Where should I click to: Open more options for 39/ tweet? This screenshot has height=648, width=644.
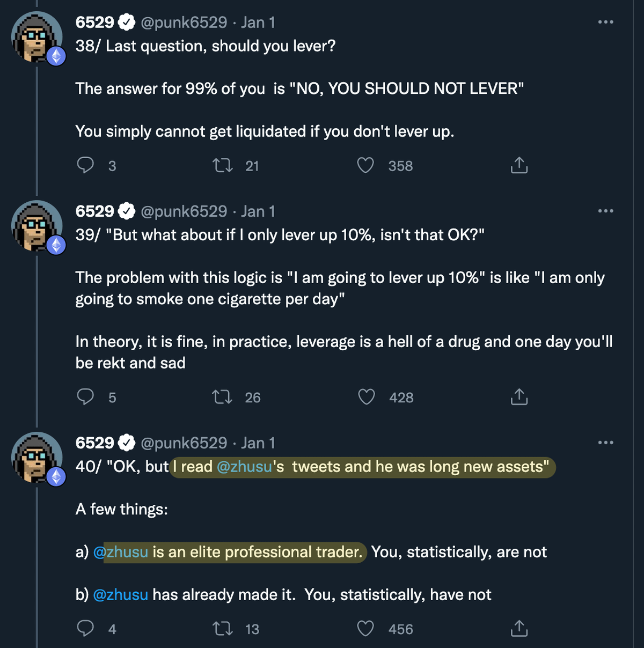pyautogui.click(x=605, y=211)
